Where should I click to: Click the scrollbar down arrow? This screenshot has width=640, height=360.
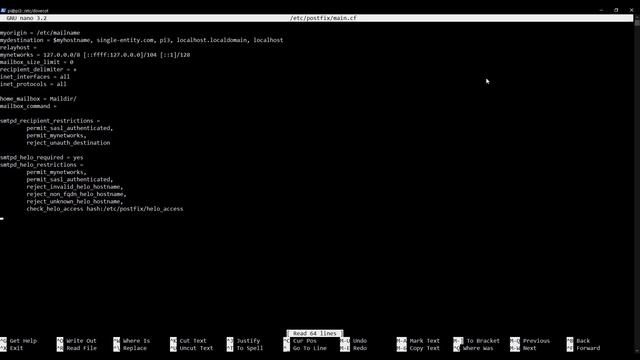point(637,352)
